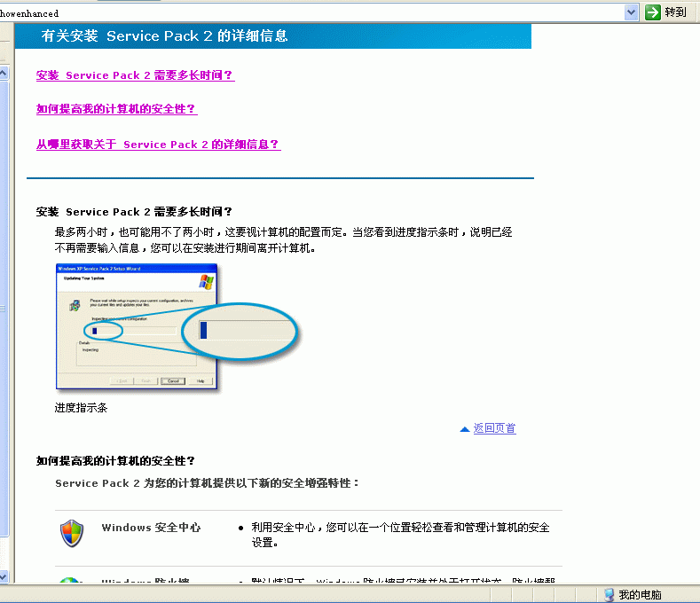This screenshot has height=603, width=700.
Task: Click the 返回页首 link
Action: [x=495, y=428]
